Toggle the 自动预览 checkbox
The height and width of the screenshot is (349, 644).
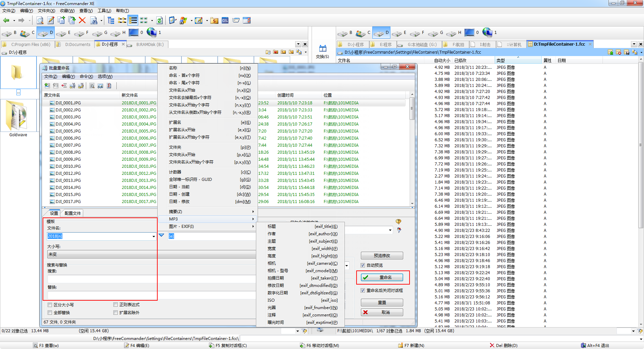click(x=363, y=265)
